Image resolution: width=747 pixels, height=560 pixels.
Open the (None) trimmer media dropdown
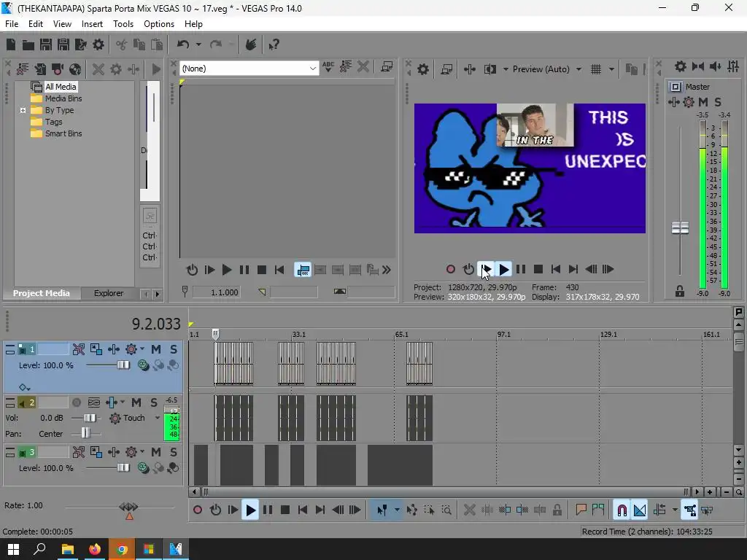point(312,69)
